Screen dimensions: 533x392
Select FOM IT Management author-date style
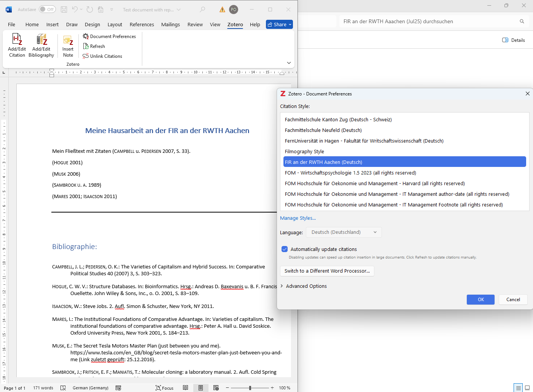(405, 194)
